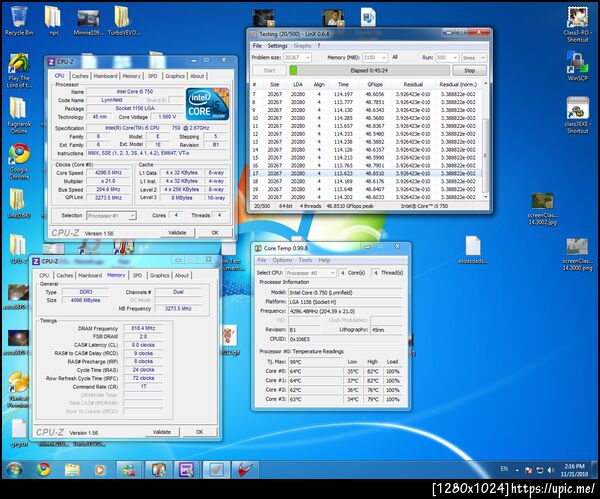Open the Graphs menu in LinX
The image size is (600, 499).
[302, 46]
